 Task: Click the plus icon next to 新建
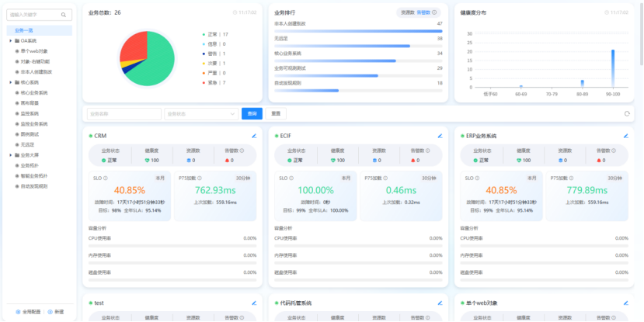pos(50,312)
